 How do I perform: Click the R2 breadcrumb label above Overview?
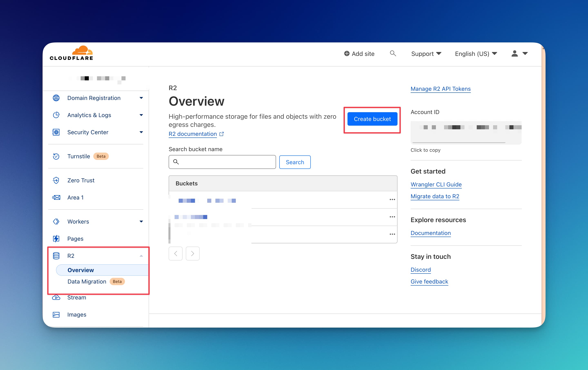173,88
